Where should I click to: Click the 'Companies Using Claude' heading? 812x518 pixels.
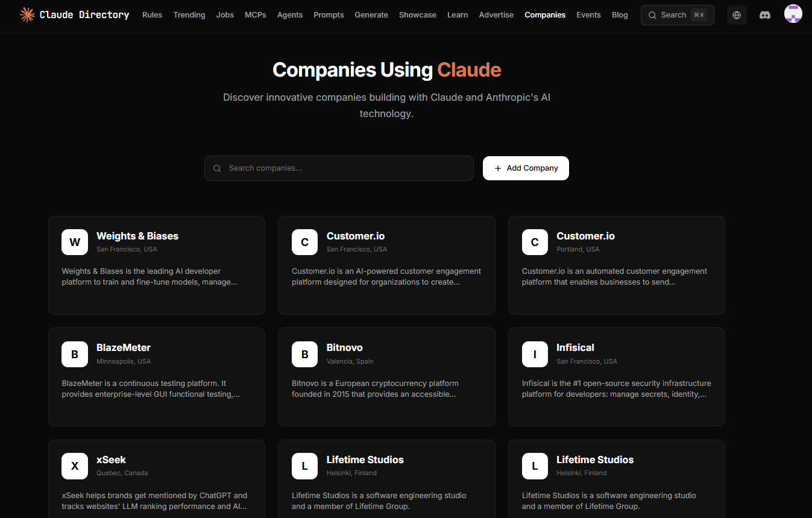(x=386, y=70)
